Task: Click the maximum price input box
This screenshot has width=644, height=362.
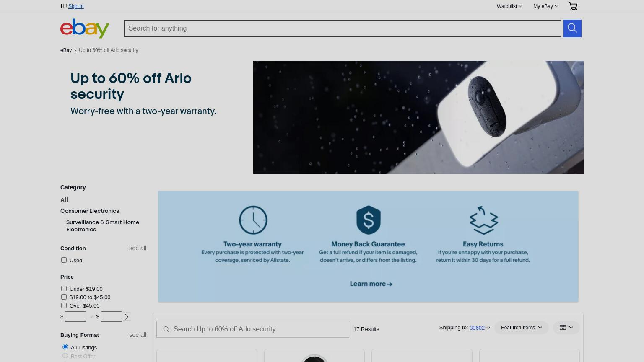Action: (x=112, y=317)
